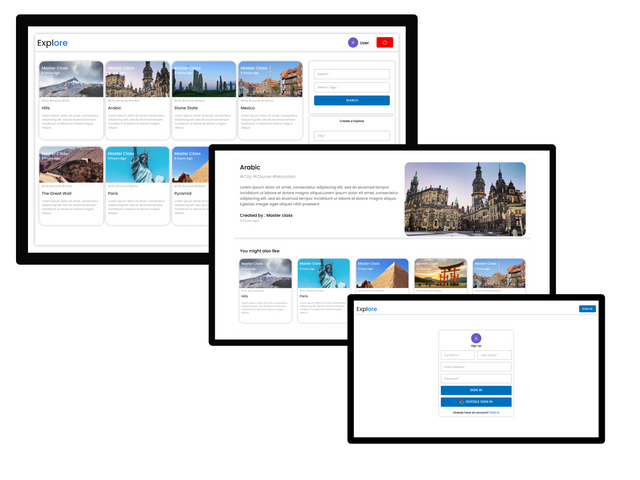The width and height of the screenshot is (640, 480).
Task: Click the Password field
Action: point(476,378)
